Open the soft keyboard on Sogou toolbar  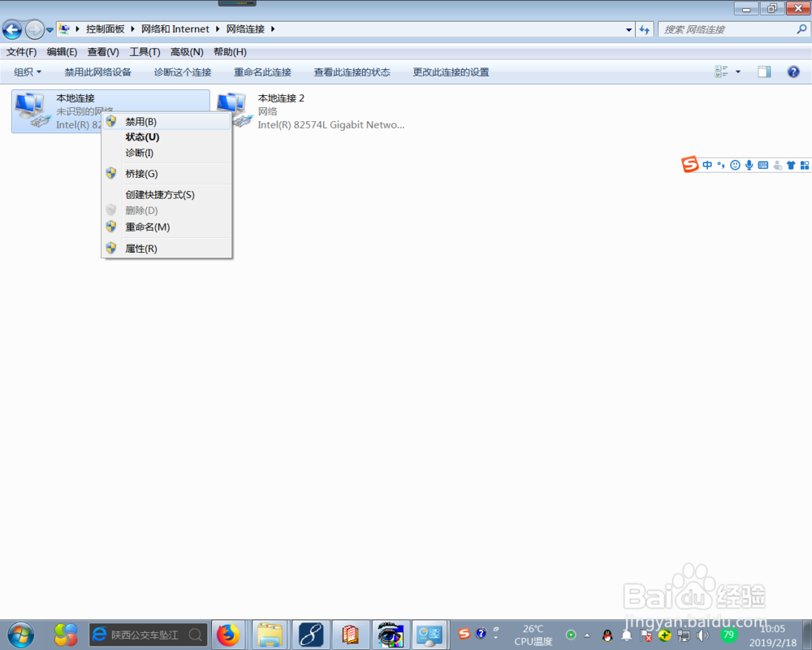pos(763,164)
